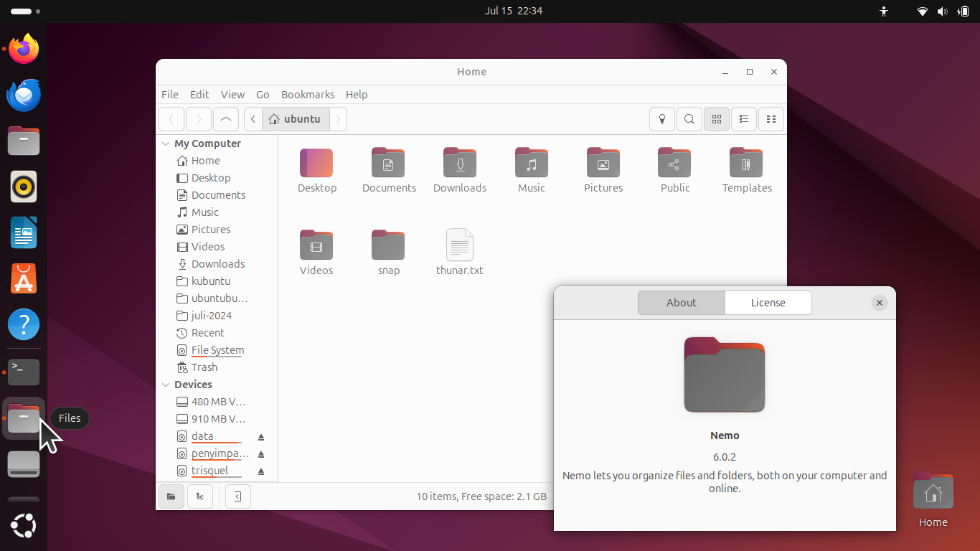Eject the data device
The image size is (980, 551).
pos(261,436)
